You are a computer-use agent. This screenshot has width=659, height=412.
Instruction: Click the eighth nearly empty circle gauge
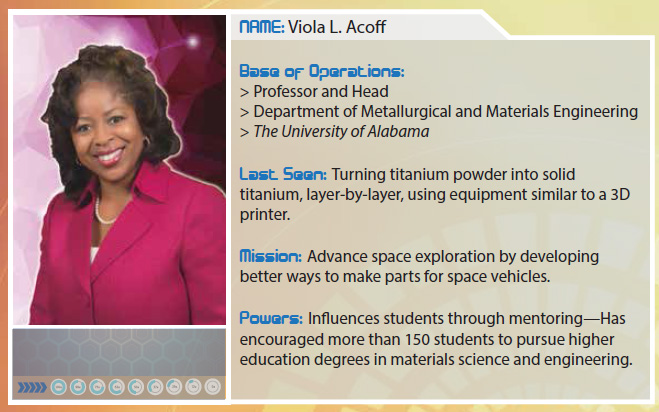(193, 387)
